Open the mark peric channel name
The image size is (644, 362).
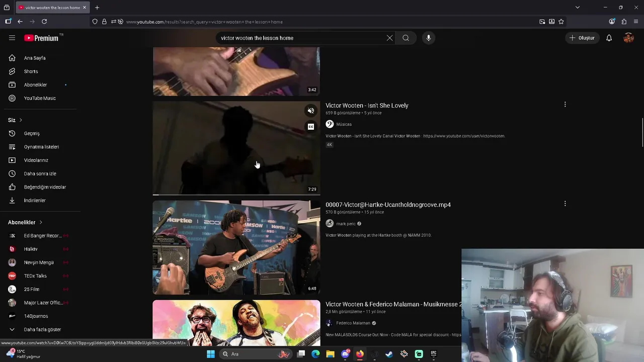click(346, 224)
